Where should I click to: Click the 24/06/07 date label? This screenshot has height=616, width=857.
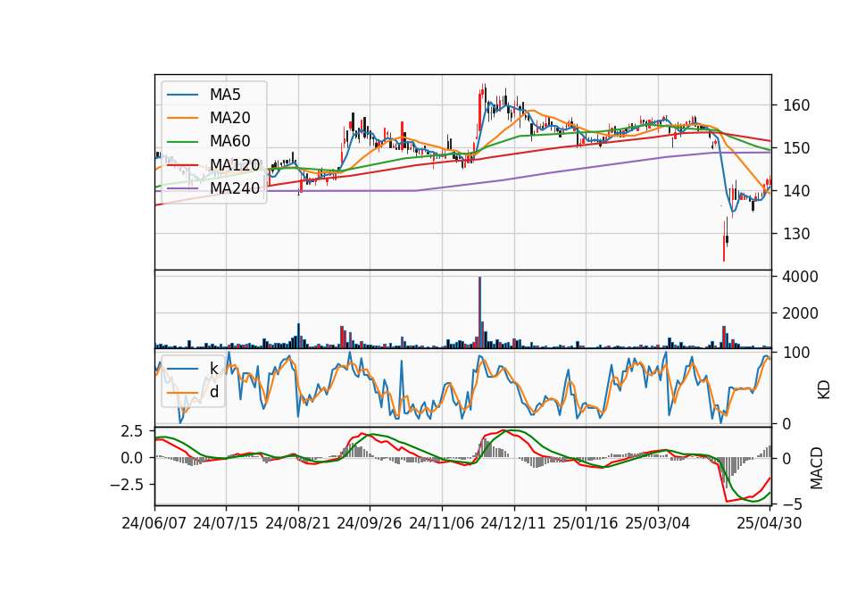pyautogui.click(x=154, y=523)
